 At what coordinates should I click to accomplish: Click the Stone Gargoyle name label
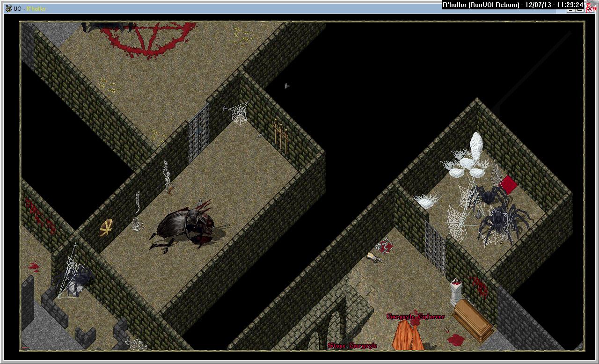coord(352,345)
